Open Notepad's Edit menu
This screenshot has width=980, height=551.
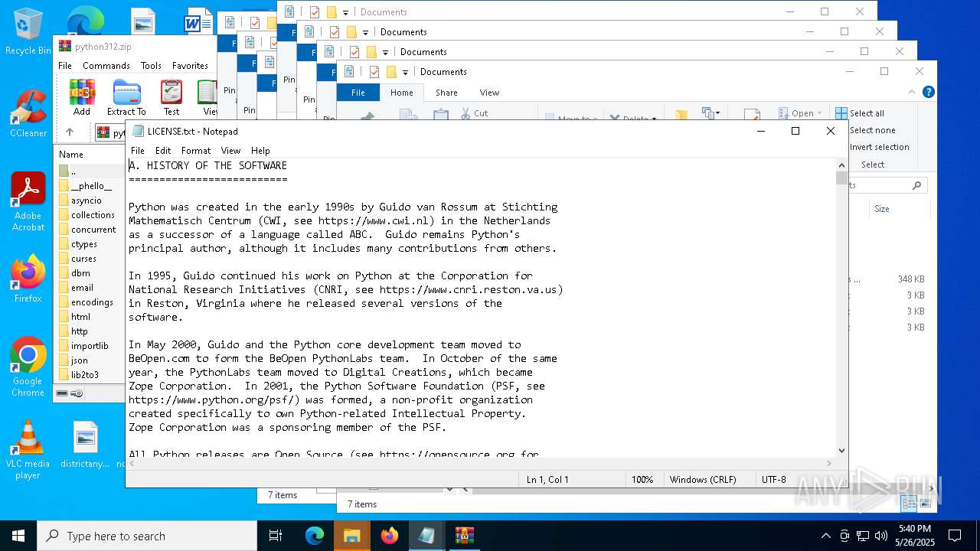pos(163,151)
